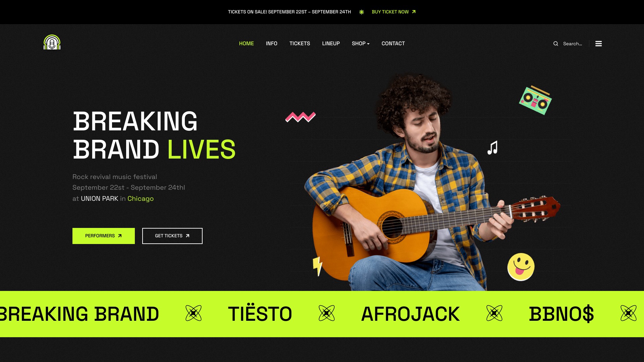644x362 pixels.
Task: Expand the SHOP dropdown menu
Action: click(x=361, y=44)
